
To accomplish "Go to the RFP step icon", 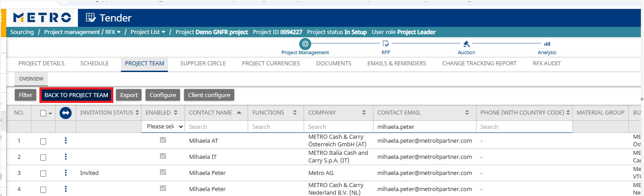I will [x=386, y=44].
